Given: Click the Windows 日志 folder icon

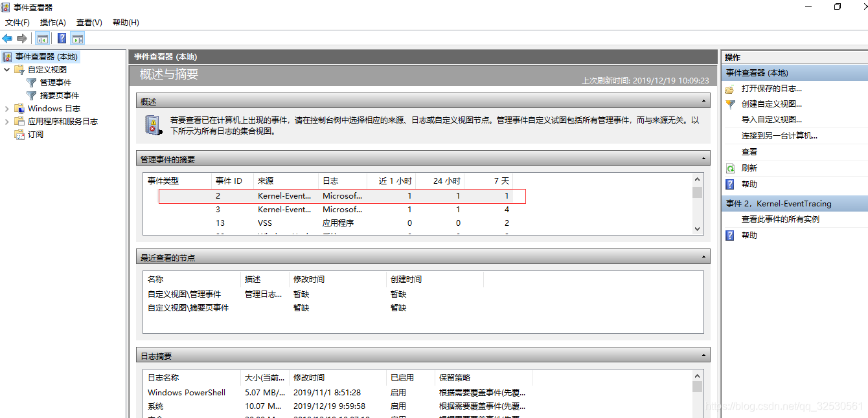Looking at the screenshot, I should (x=19, y=108).
